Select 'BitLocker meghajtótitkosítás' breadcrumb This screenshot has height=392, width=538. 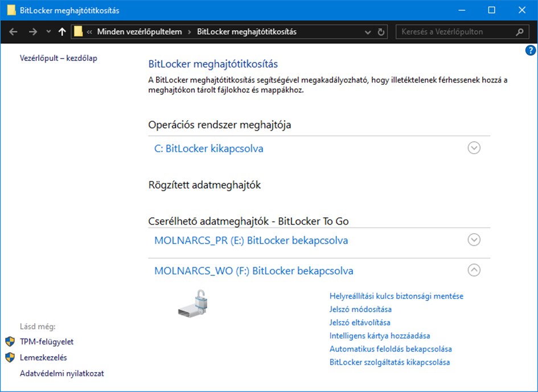(247, 32)
